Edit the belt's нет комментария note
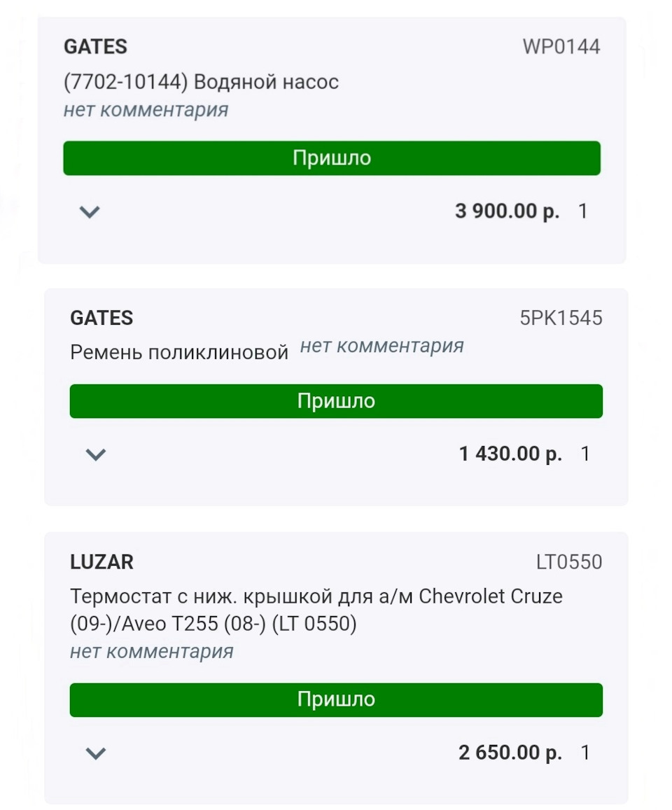672x810 pixels. coord(381,346)
